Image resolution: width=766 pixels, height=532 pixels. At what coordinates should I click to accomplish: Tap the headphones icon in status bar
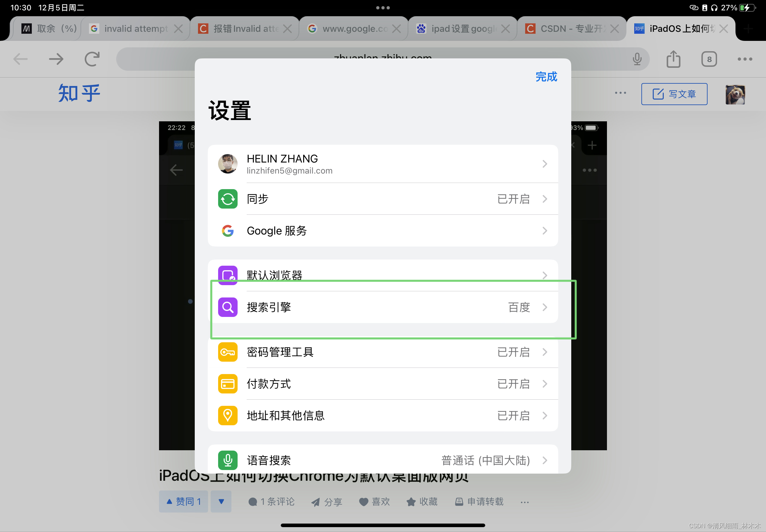pyautogui.click(x=714, y=8)
